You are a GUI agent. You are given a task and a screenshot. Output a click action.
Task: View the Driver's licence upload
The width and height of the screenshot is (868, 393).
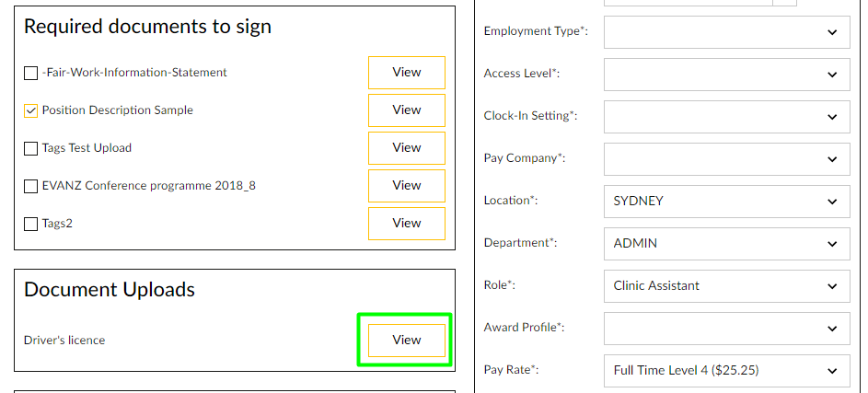(x=406, y=341)
